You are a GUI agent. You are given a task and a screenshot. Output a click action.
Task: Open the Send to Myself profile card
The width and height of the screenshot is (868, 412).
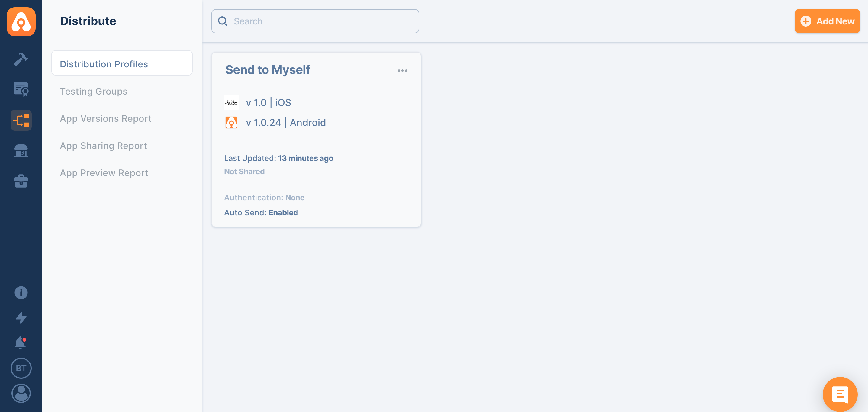[316, 140]
